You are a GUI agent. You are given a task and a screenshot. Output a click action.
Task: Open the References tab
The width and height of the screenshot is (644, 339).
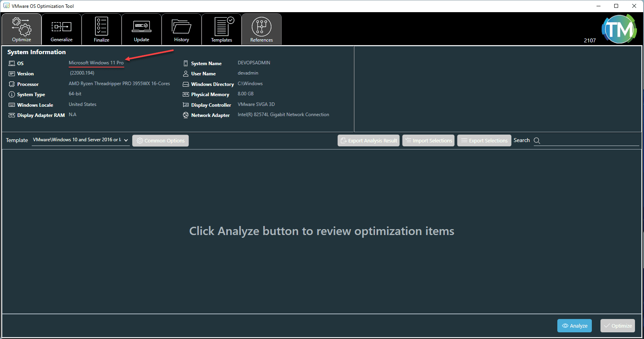point(262,29)
